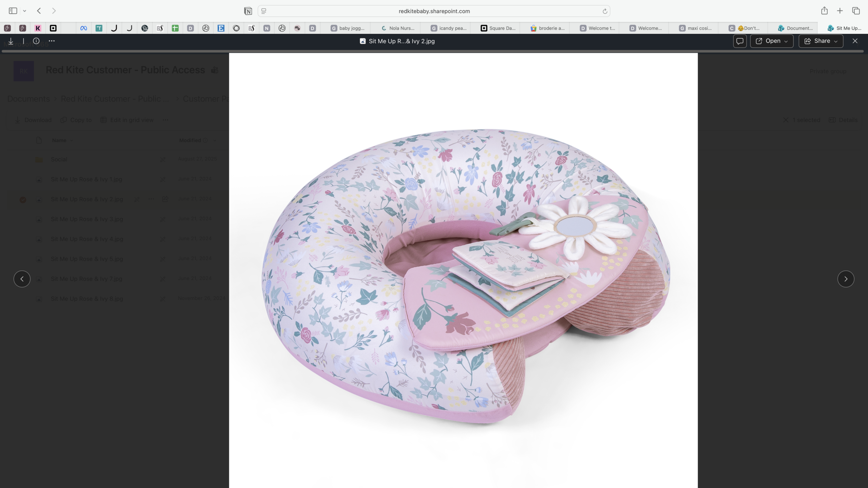Expand the sidebar tab group chevron

25,11
